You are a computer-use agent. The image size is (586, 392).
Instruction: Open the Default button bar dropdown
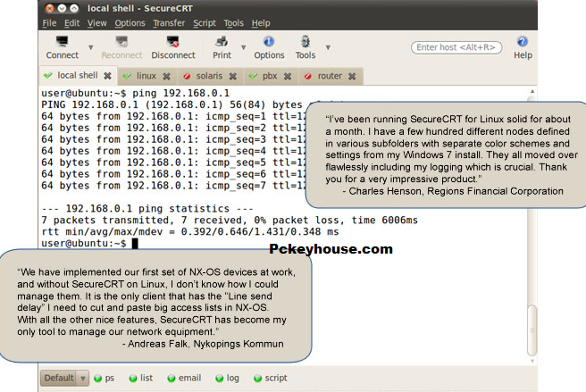64,379
